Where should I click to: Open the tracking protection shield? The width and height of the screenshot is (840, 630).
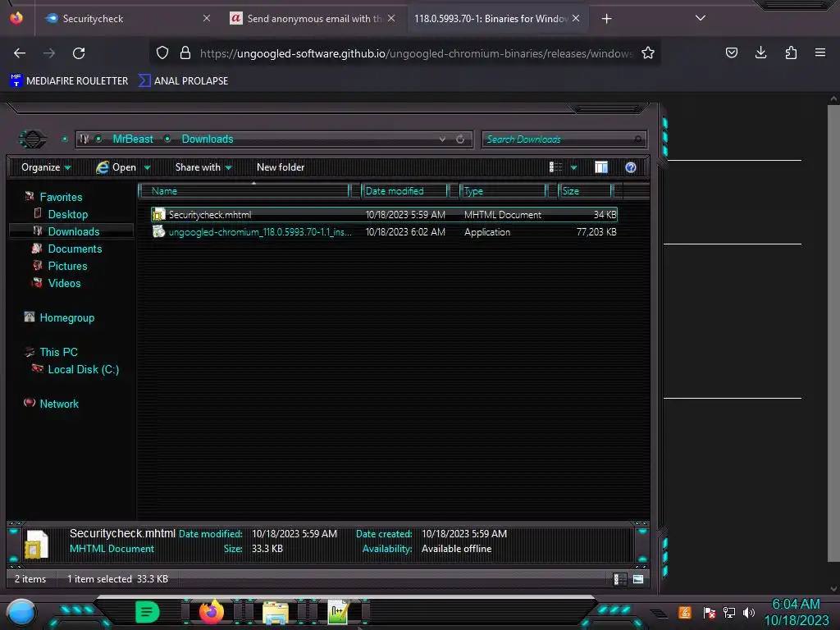tap(162, 52)
